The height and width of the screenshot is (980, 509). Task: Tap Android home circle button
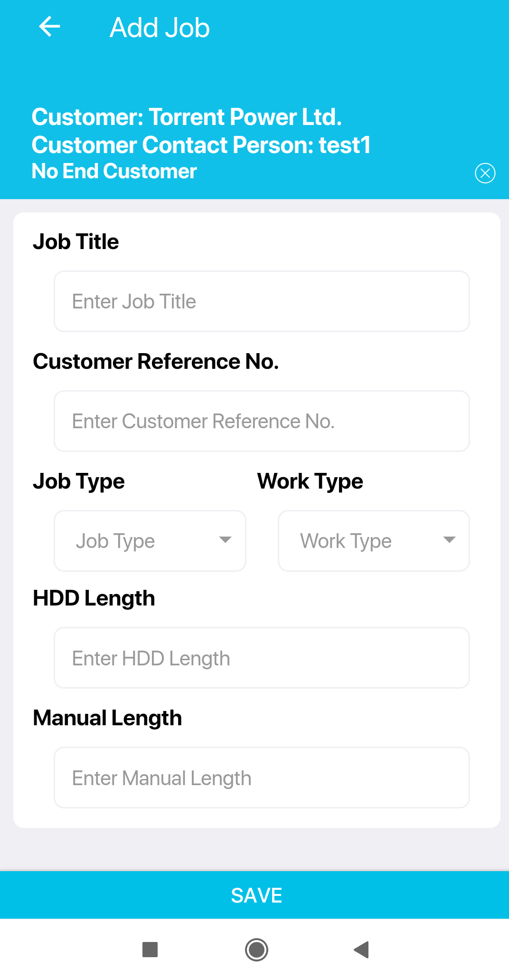coord(256,950)
